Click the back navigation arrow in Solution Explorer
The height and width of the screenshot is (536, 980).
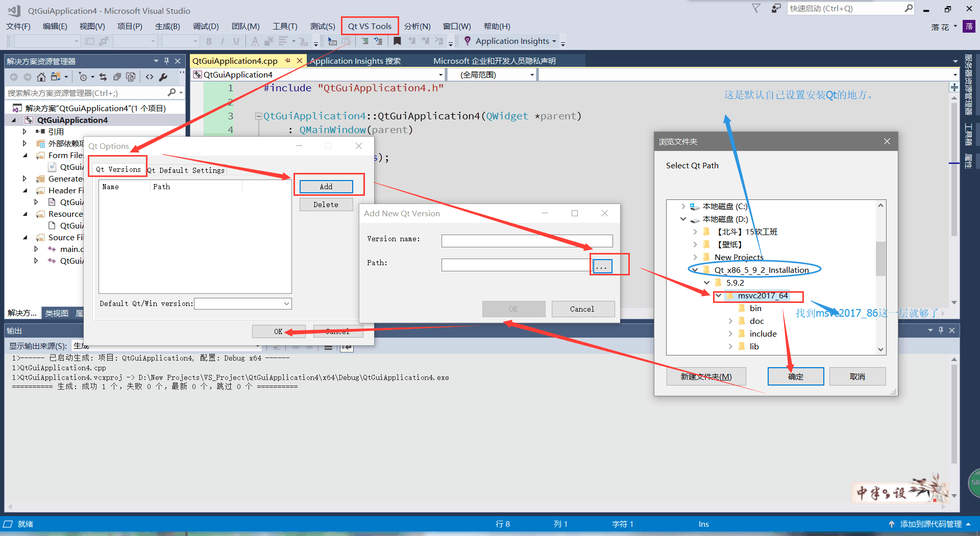tap(14, 76)
